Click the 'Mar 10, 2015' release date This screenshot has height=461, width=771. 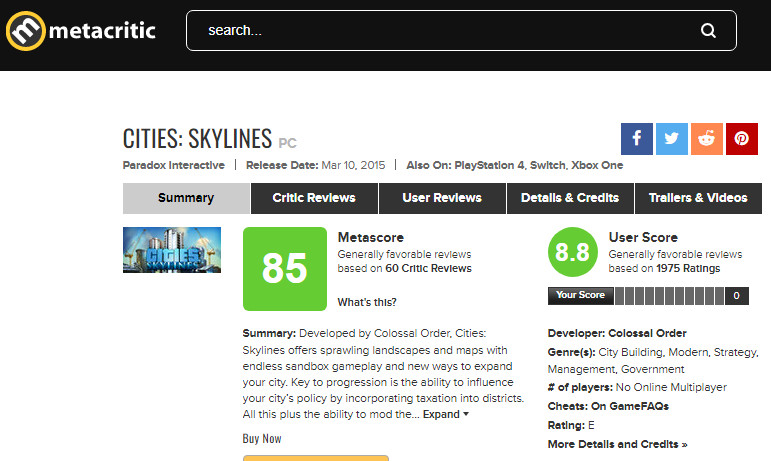pyautogui.click(x=353, y=165)
